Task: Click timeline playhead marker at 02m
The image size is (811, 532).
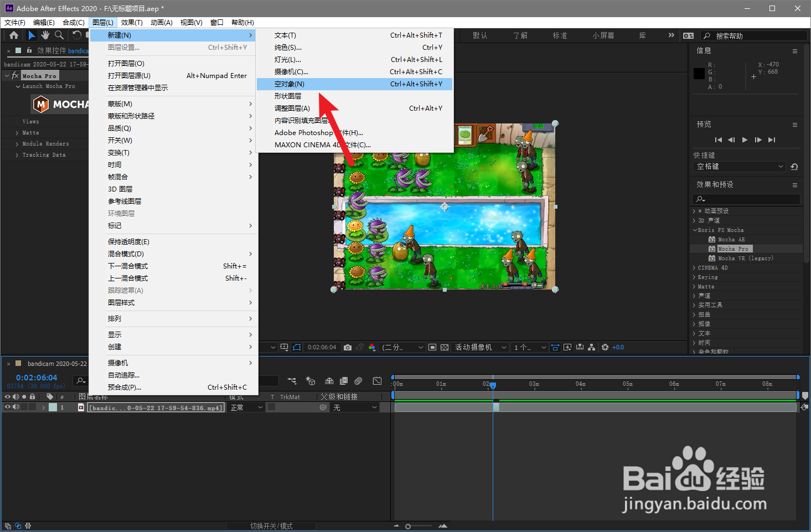Action: tap(493, 385)
